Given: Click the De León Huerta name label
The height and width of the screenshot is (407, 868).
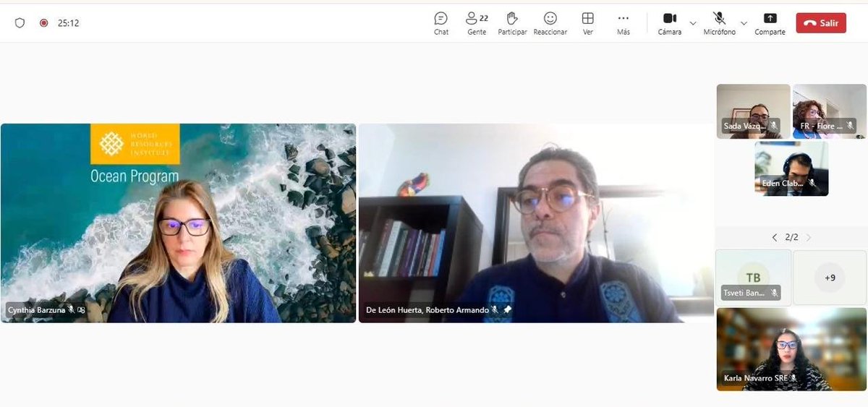Looking at the screenshot, I should 427,309.
